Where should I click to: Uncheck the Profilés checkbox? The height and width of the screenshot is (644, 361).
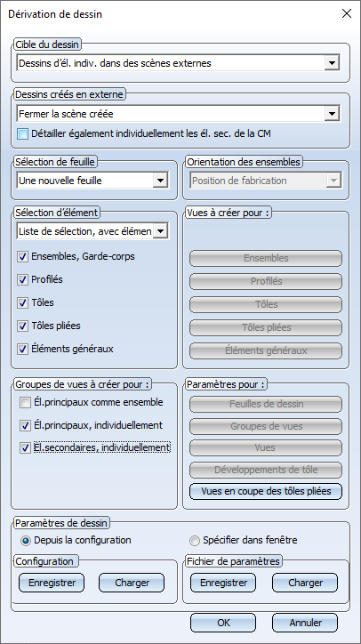point(22,280)
